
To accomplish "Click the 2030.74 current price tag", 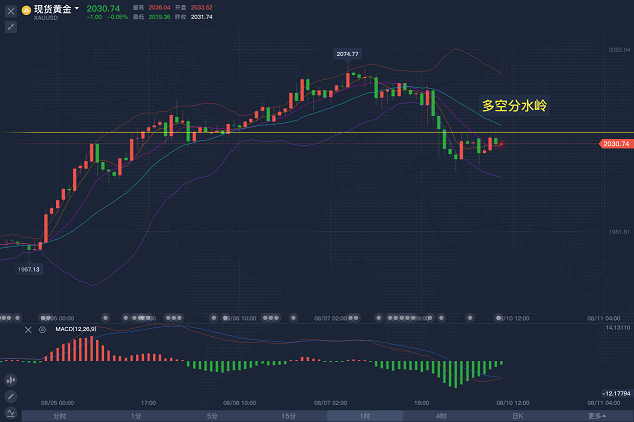I will tap(615, 144).
